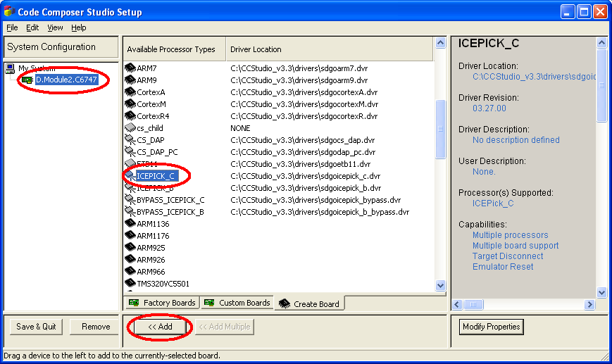Click the cs_child device icon
This screenshot has height=364, width=612.
[x=130, y=128]
